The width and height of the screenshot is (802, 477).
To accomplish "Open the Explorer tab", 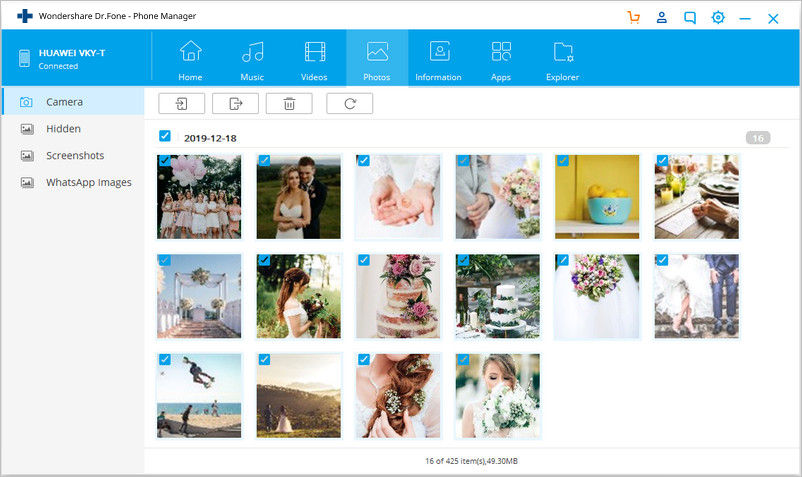I will coord(562,58).
